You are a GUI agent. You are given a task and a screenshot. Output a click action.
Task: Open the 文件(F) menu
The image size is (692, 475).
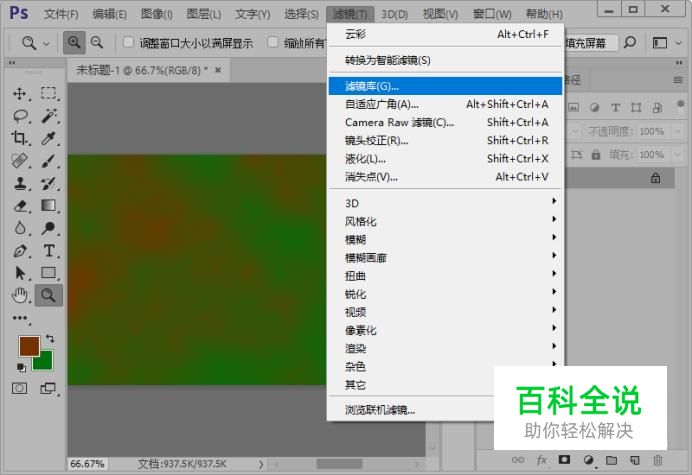coord(61,14)
